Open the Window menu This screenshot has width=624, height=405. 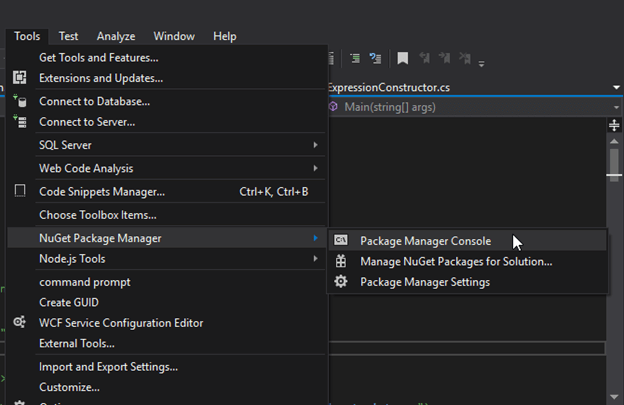click(174, 36)
